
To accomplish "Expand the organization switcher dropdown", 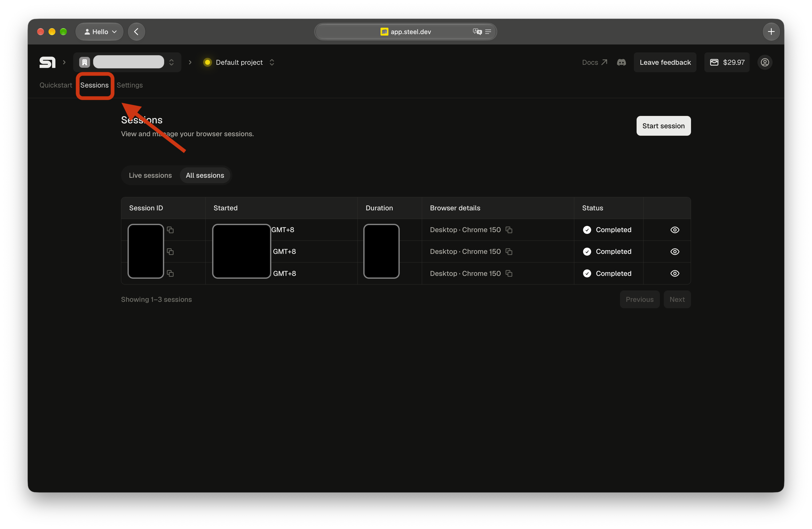I will [x=171, y=62].
